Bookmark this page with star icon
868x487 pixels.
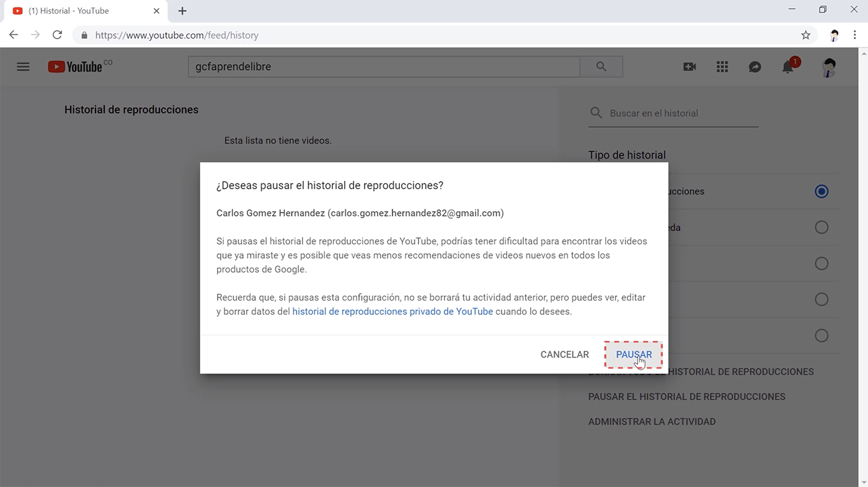point(805,35)
